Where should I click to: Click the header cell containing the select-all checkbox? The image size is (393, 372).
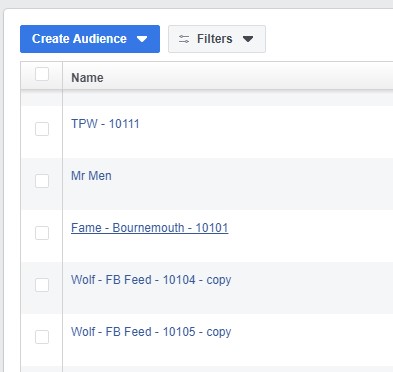pos(42,75)
